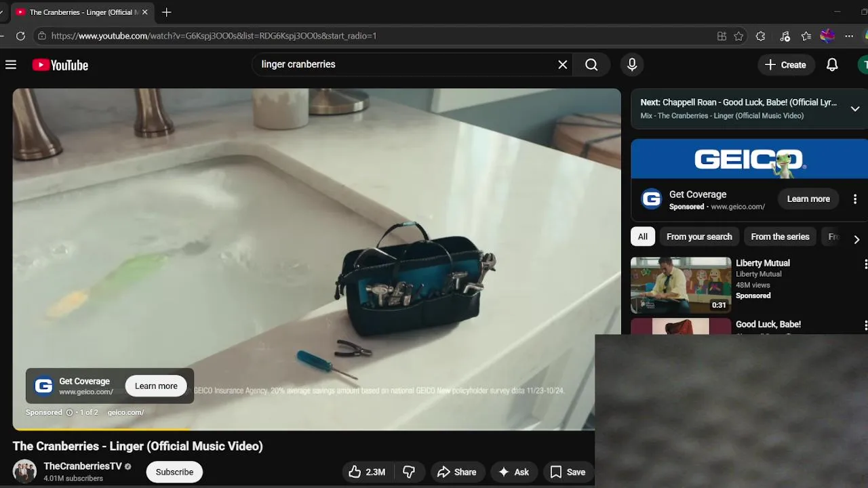Open the Ask sparkle button
This screenshot has width=868, height=488.
pyautogui.click(x=513, y=472)
